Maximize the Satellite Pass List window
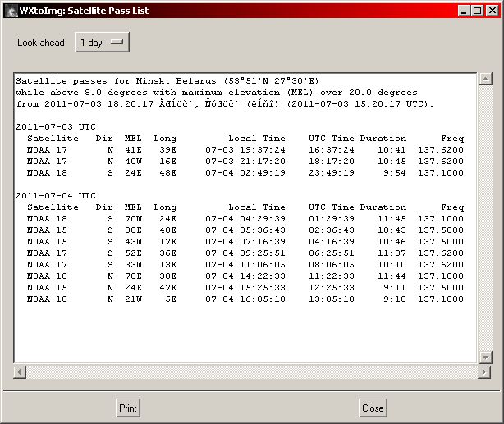 478,11
